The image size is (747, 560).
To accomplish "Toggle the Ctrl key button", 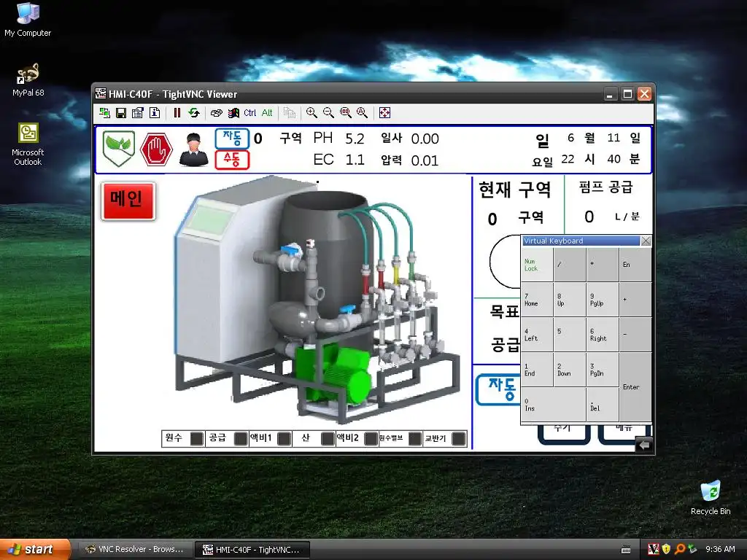I will click(x=250, y=113).
